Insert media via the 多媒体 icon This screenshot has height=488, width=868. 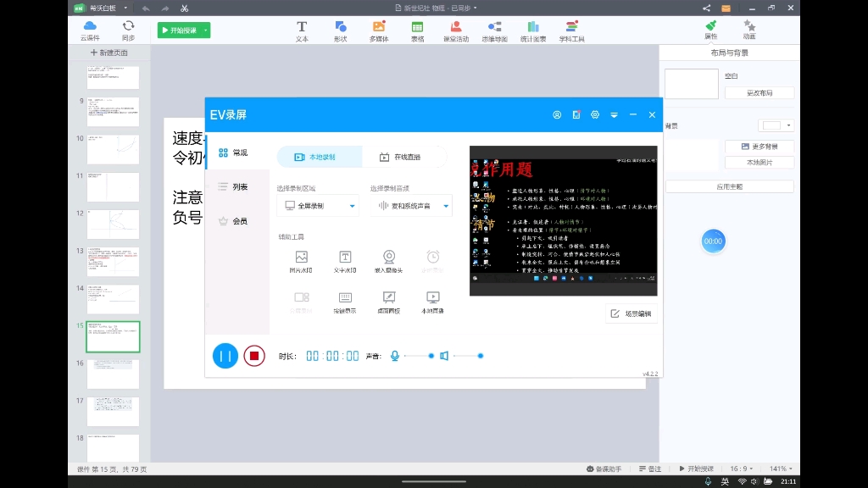pos(379,31)
